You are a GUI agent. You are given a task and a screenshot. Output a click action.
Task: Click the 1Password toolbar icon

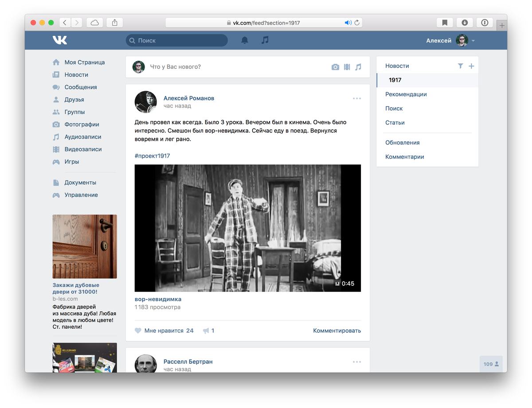pyautogui.click(x=485, y=23)
